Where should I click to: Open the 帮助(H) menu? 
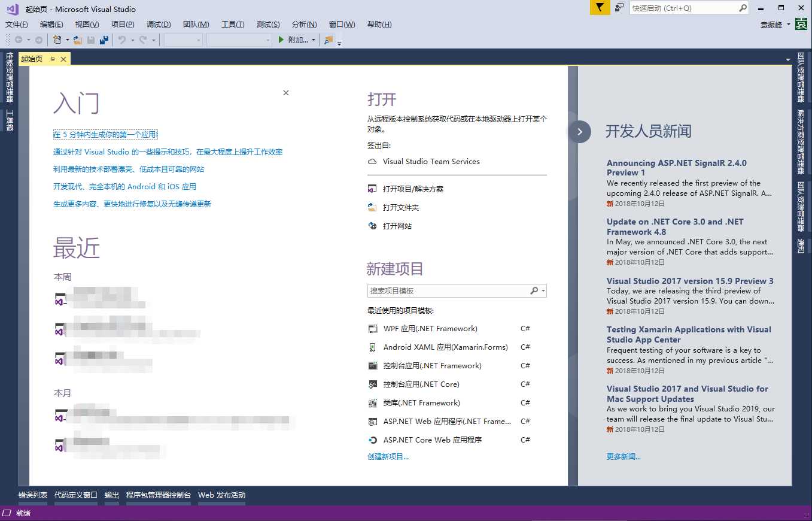(379, 25)
